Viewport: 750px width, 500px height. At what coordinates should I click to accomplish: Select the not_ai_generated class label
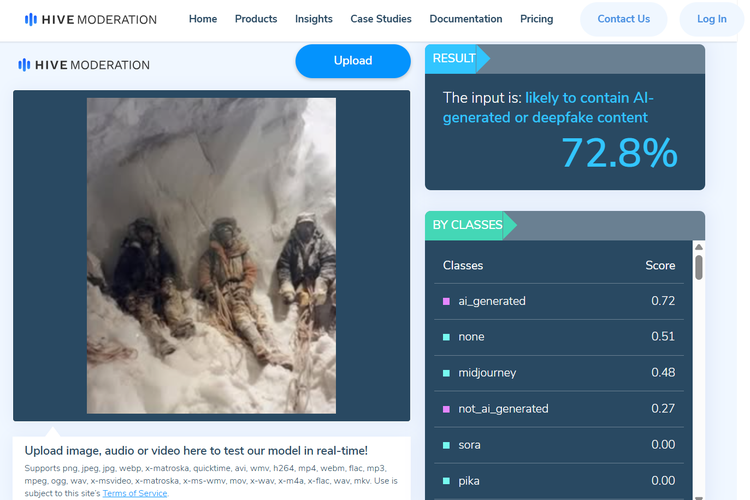(x=503, y=409)
